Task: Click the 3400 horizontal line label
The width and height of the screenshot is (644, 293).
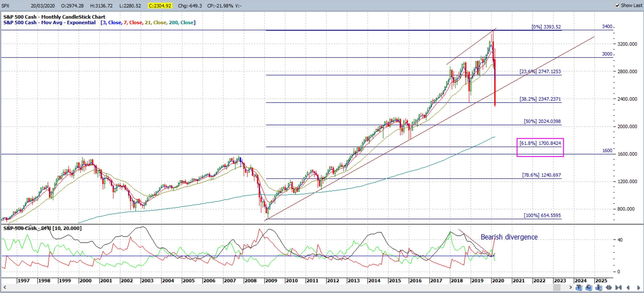Action: [607, 27]
